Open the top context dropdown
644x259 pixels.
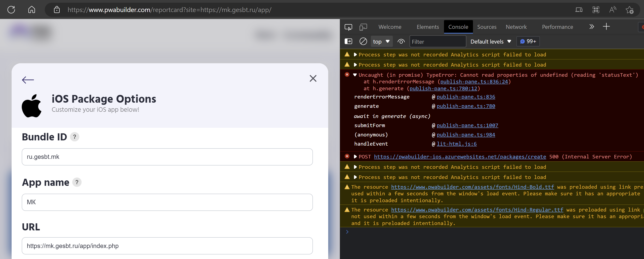coord(381,41)
